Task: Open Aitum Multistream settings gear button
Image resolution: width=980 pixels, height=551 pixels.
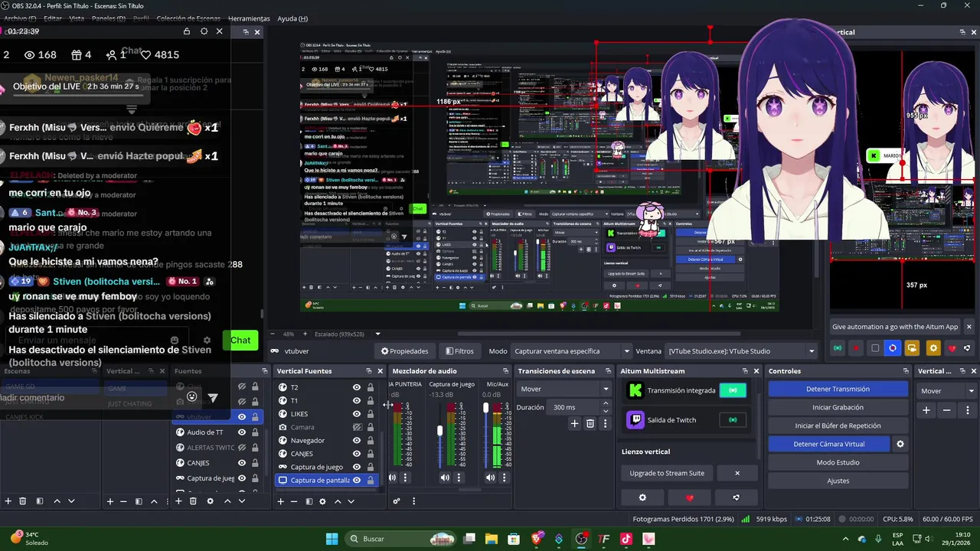Action: (642, 497)
